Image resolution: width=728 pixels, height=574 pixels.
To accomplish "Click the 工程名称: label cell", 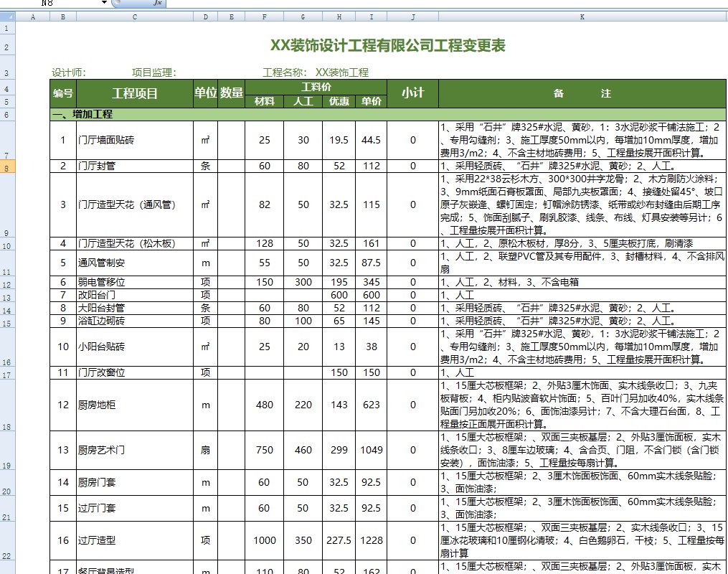I will (285, 72).
